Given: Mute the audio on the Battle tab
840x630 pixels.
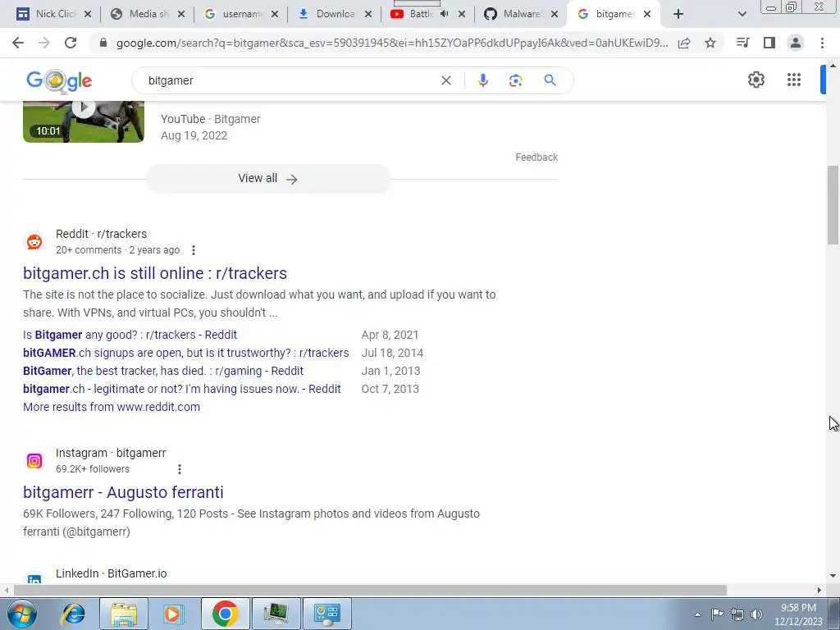Looking at the screenshot, I should coord(444,14).
